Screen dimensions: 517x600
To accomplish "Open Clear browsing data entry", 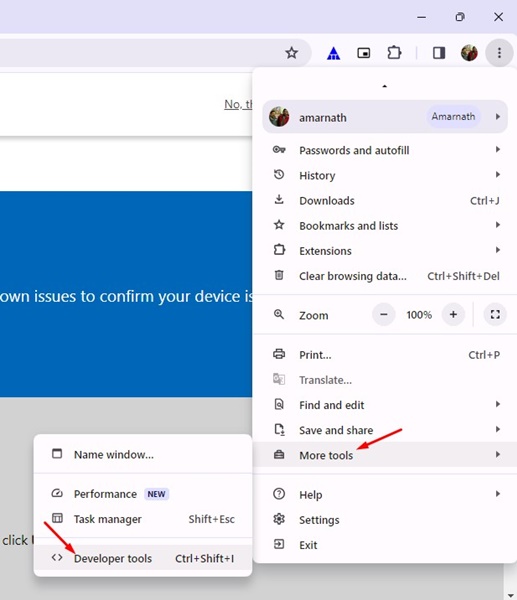I will pyautogui.click(x=385, y=276).
